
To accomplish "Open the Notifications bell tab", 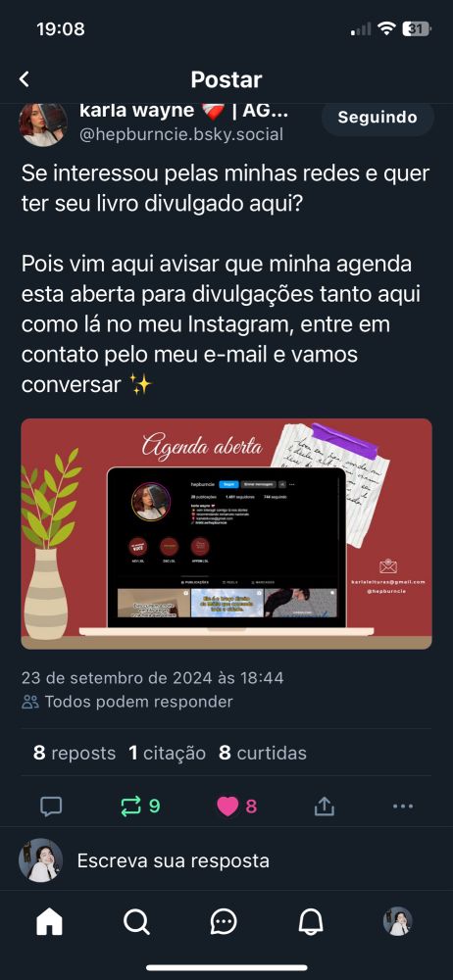I will pos(311,920).
